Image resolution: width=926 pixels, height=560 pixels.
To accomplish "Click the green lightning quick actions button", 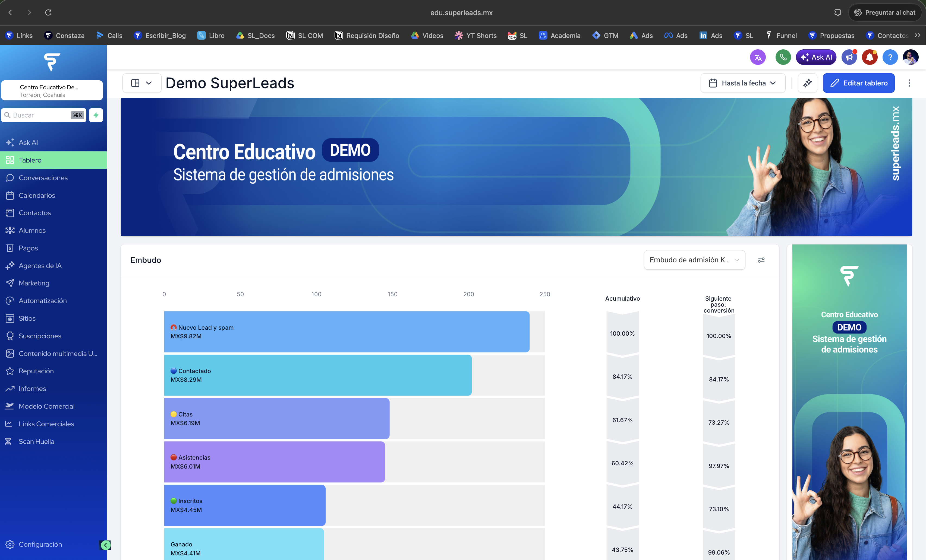I will (96, 115).
